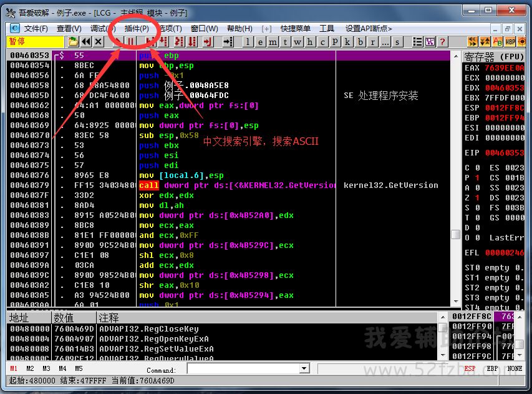The height and width of the screenshot is (394, 532).
Task: Select the ADVAPI32.RegOpenKeyExA dump row
Action: click(222, 339)
